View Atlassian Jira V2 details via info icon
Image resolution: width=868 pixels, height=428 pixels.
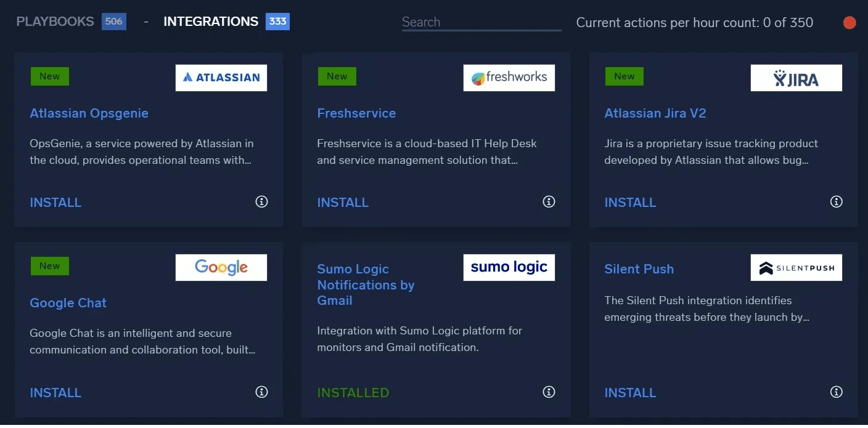(836, 201)
